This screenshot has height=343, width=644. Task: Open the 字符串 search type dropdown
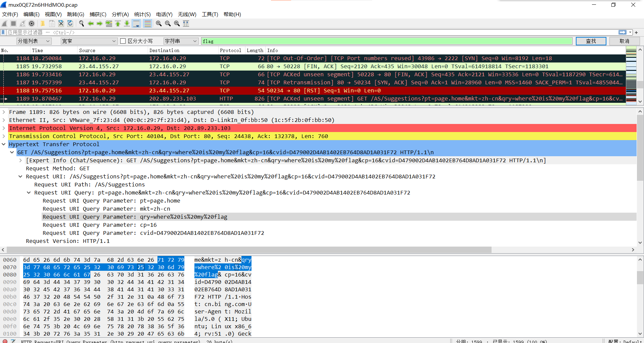181,41
